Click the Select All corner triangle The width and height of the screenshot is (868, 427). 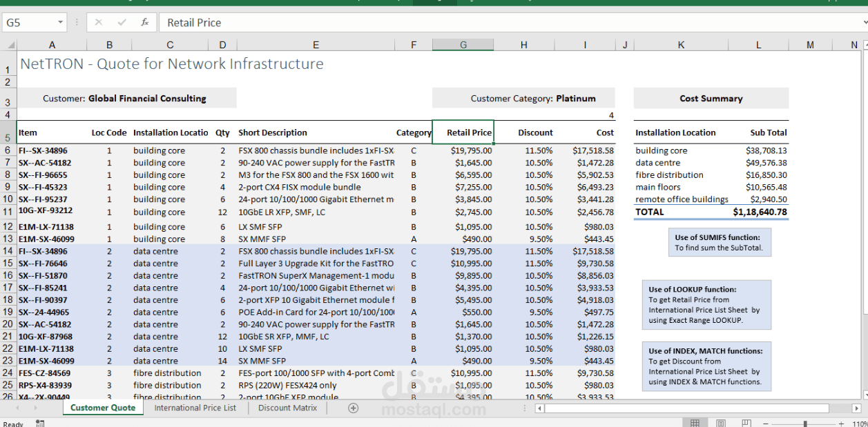point(10,46)
